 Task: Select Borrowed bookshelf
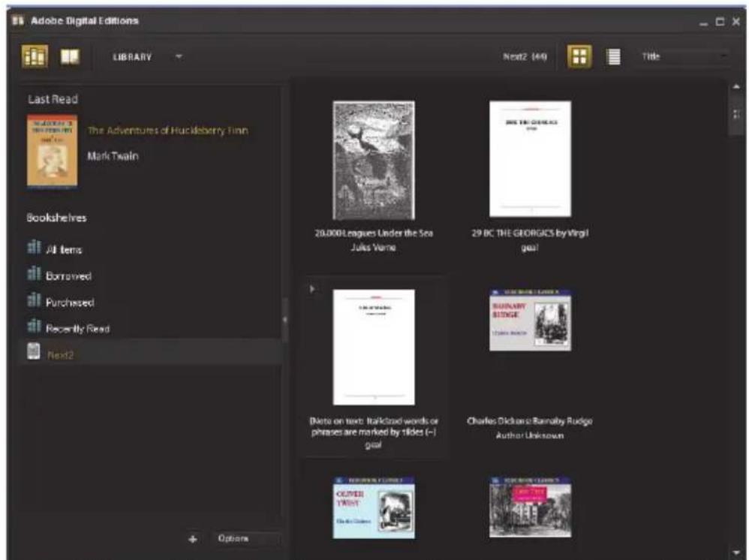(x=150, y=275)
